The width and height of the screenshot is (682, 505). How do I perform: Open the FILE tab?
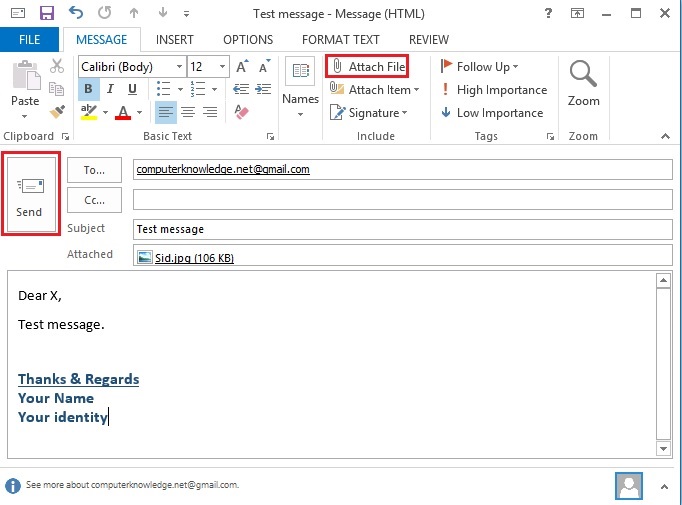pos(29,40)
